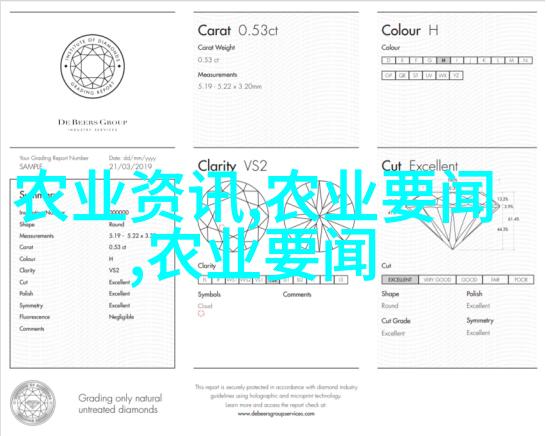Click the De Beers Group logo
546x436 pixels.
[x=92, y=124]
